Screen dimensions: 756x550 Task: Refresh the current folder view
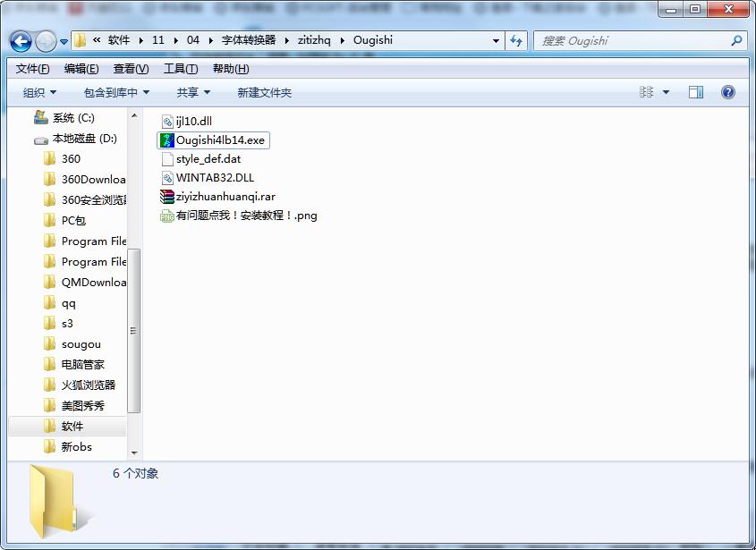click(516, 41)
